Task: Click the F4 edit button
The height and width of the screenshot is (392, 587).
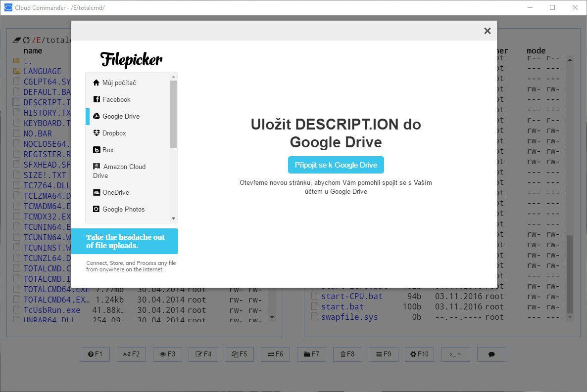Action: pyautogui.click(x=203, y=354)
